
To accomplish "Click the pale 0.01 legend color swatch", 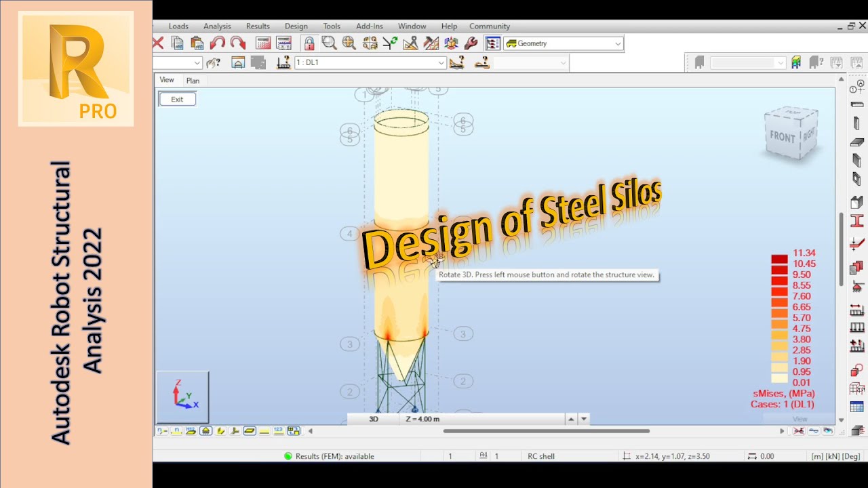I will (779, 380).
